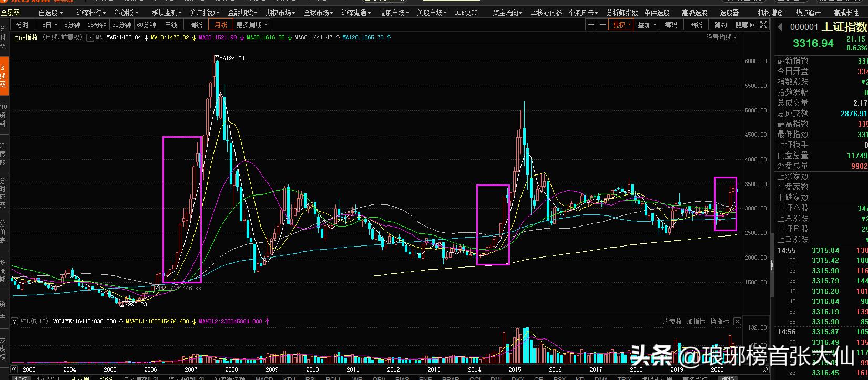
Task: Switch to 周线 period
Action: [x=196, y=25]
